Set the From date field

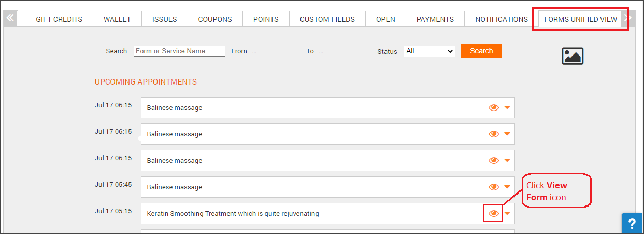click(x=254, y=51)
